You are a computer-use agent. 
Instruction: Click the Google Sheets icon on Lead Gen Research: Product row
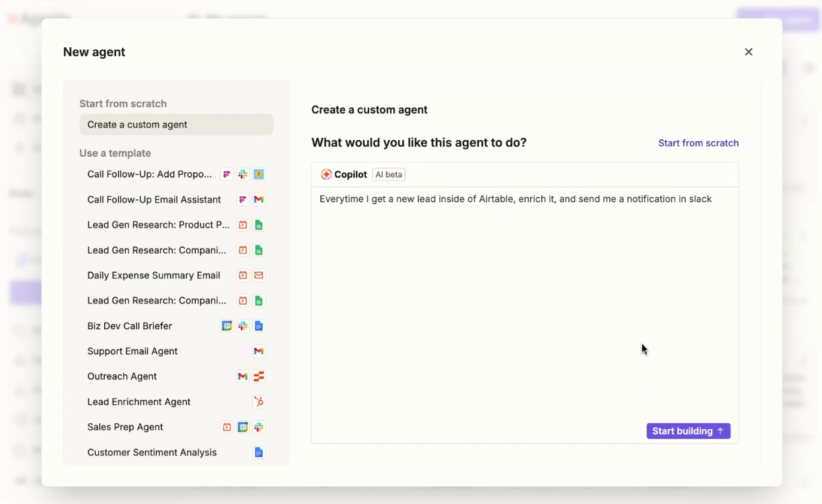tap(259, 224)
